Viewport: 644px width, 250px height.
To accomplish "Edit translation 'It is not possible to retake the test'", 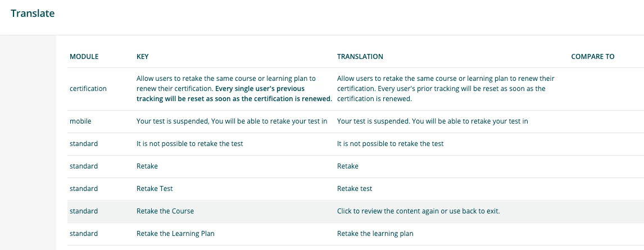I will (x=390, y=144).
